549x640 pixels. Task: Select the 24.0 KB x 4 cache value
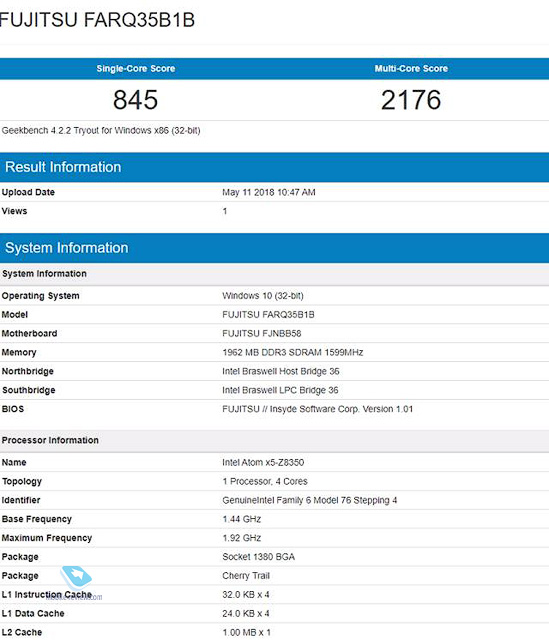[246, 613]
